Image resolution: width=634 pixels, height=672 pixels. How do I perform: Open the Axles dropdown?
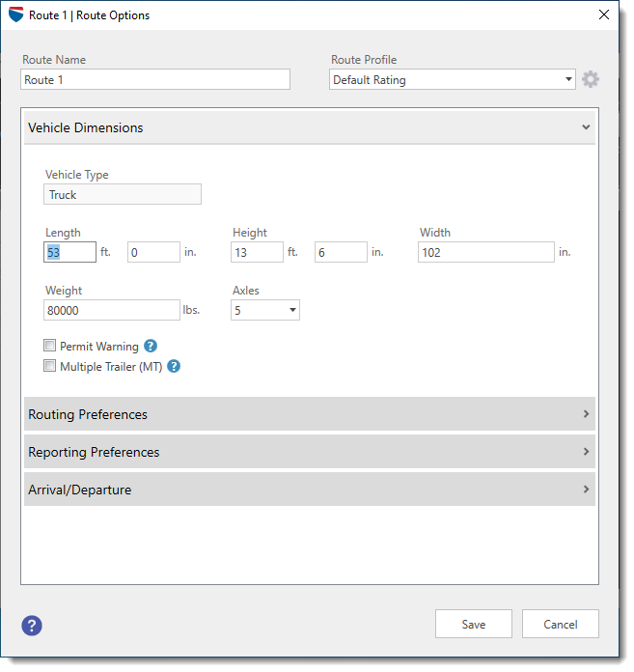pos(265,310)
